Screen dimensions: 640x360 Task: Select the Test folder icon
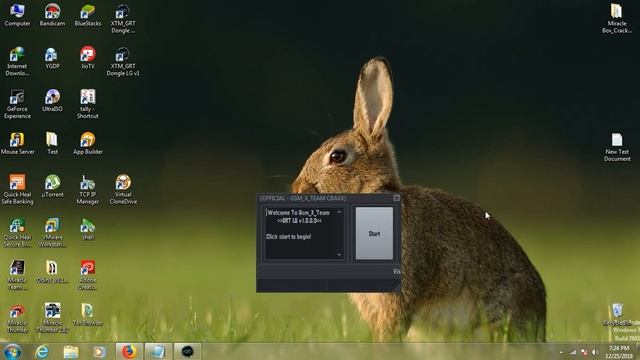(52, 143)
